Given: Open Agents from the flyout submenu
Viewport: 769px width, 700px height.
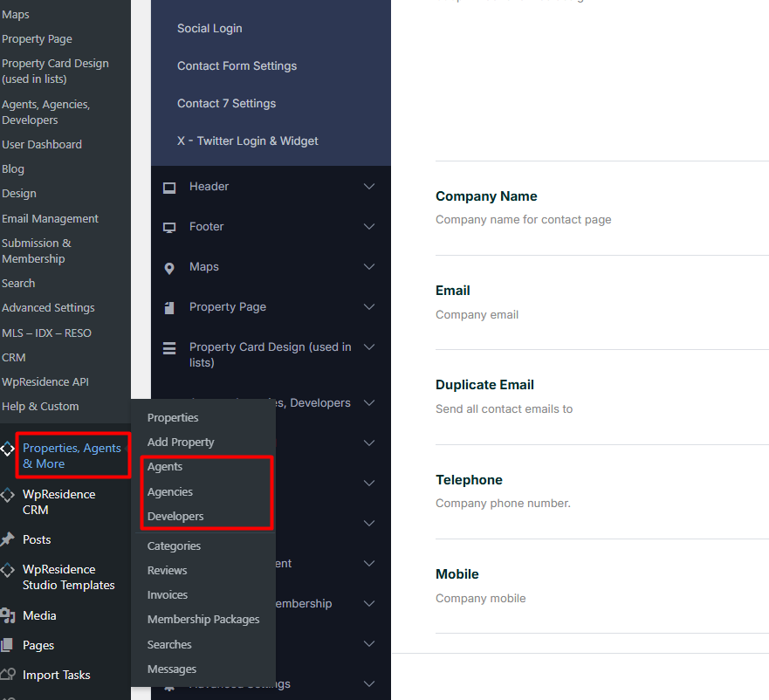Looking at the screenshot, I should tap(165, 467).
